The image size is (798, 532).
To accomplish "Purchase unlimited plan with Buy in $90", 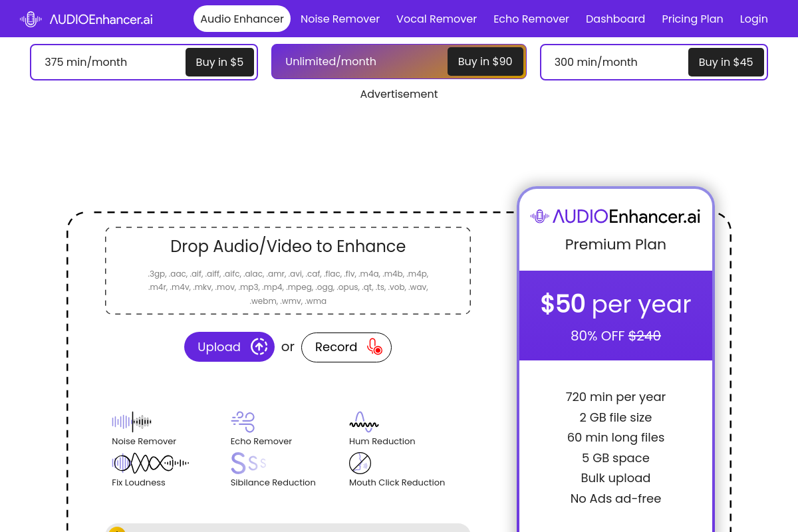I will (485, 62).
